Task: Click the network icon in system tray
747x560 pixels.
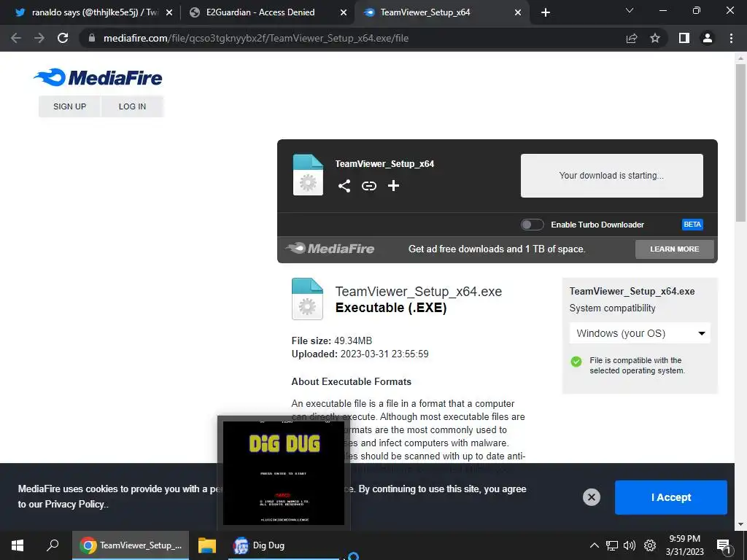Action: point(612,545)
